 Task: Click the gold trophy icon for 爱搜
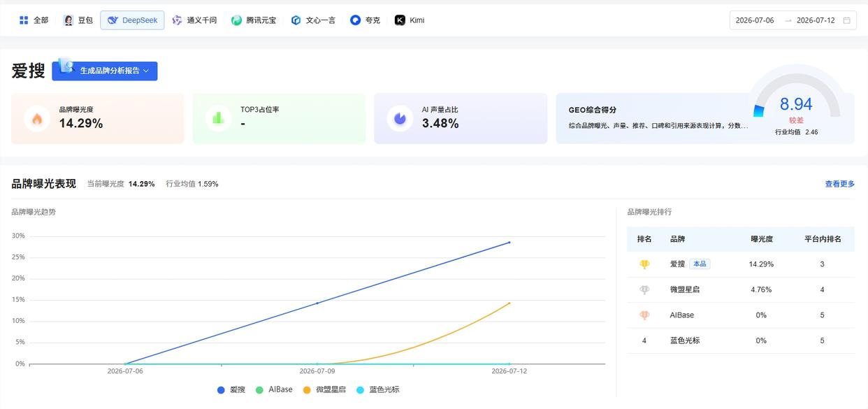[x=644, y=264]
